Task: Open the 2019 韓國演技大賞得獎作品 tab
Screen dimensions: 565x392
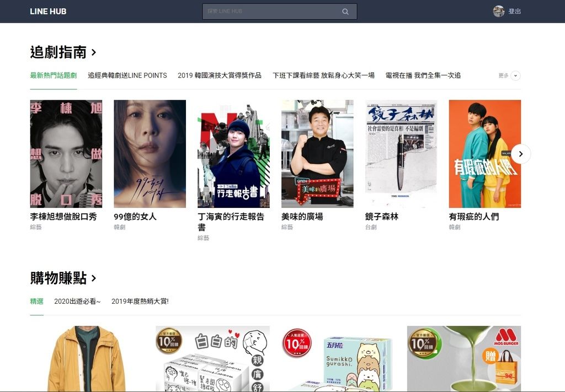Action: (220, 76)
